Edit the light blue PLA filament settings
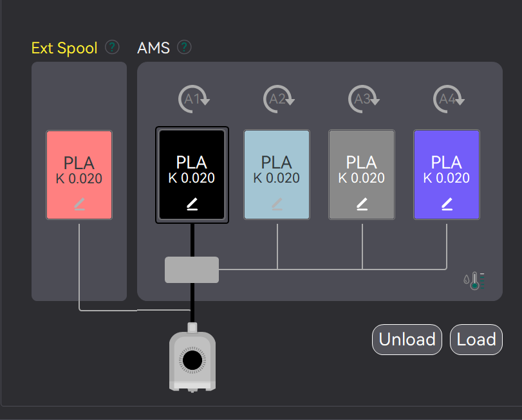 click(x=277, y=204)
